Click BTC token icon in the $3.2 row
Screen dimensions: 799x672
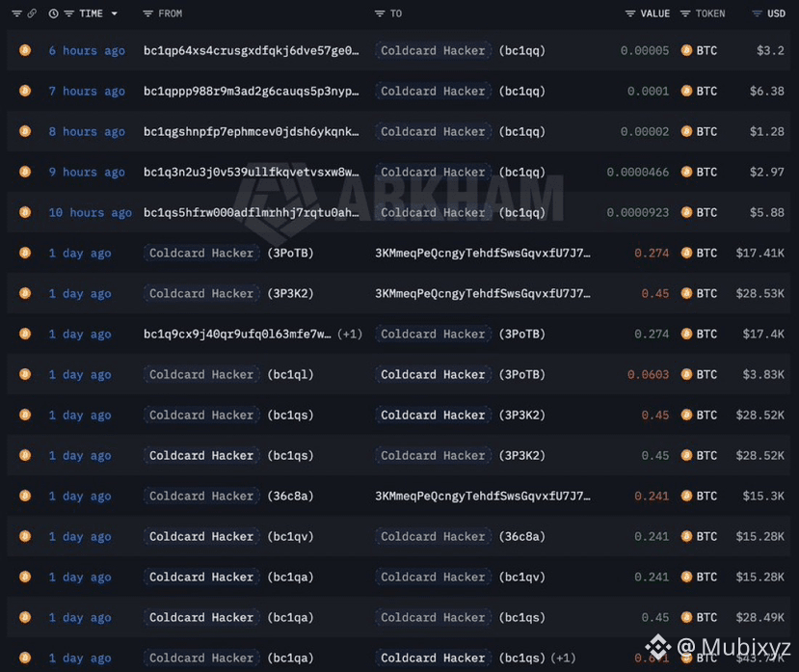coord(686,50)
